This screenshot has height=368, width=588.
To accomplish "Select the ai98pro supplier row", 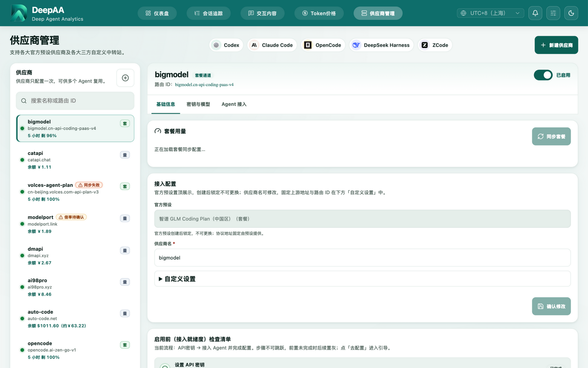I will click(75, 287).
